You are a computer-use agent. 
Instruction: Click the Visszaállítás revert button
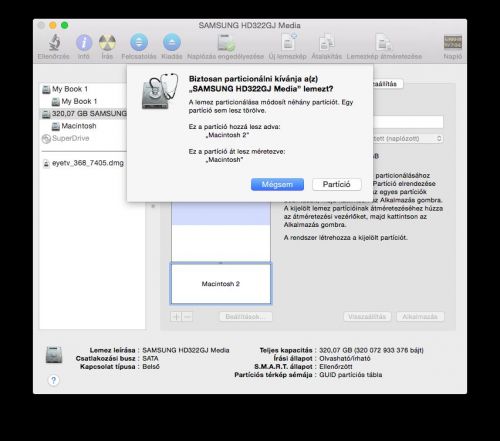(x=367, y=316)
